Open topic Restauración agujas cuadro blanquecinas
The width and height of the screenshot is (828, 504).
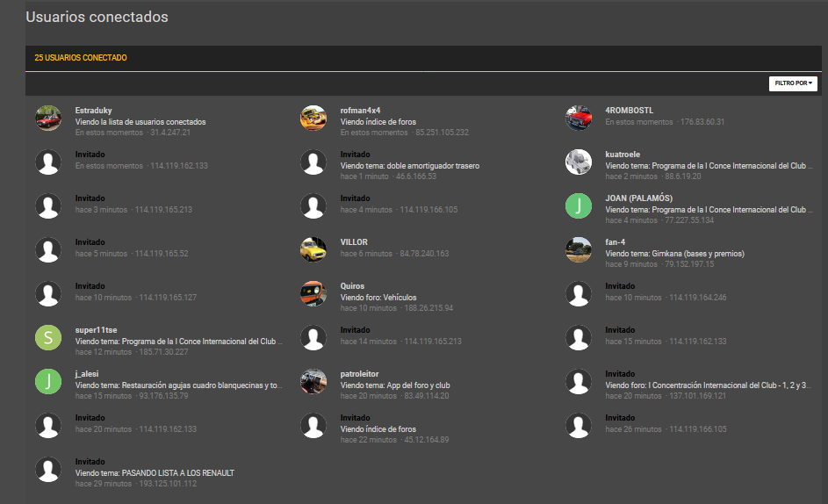(202, 385)
